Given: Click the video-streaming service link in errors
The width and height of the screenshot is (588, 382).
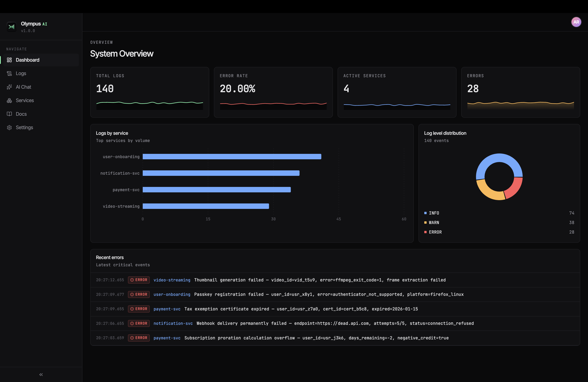Looking at the screenshot, I should coord(172,280).
